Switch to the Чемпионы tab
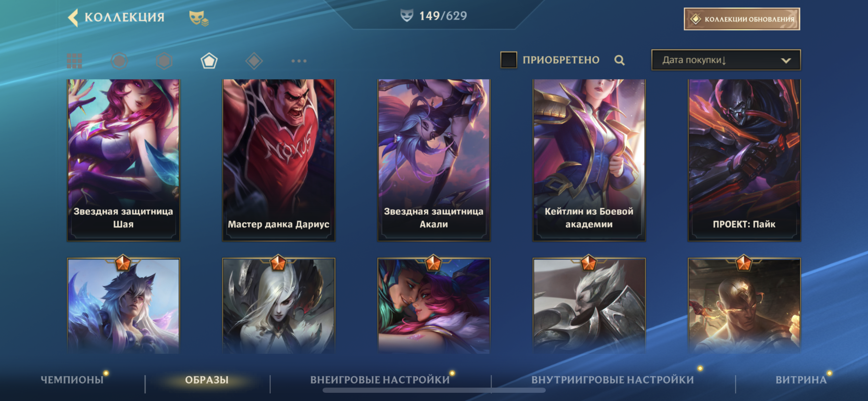The width and height of the screenshot is (868, 401). coord(72,380)
